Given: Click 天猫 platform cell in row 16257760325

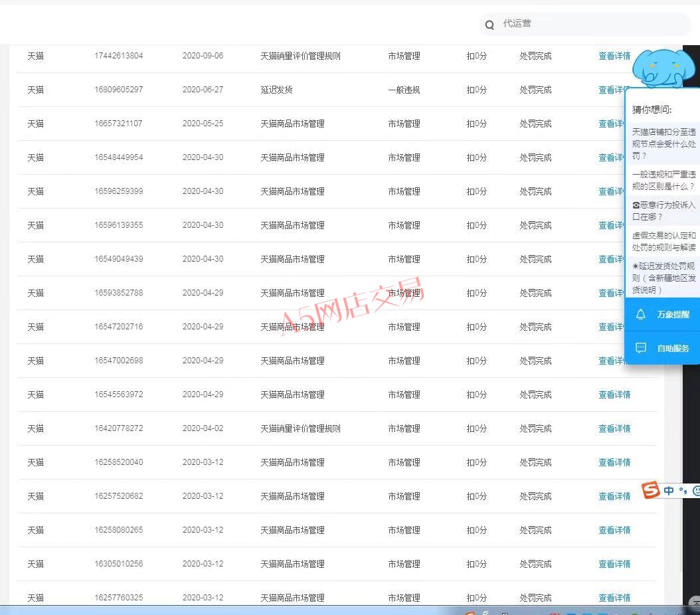Looking at the screenshot, I should pyautogui.click(x=36, y=598).
